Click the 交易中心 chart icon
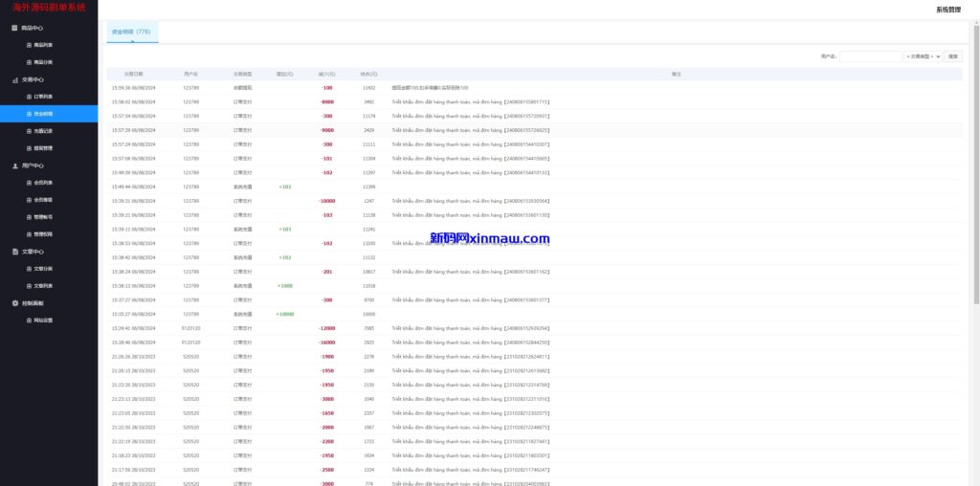Screen dimensions: 980x486 pyautogui.click(x=14, y=79)
